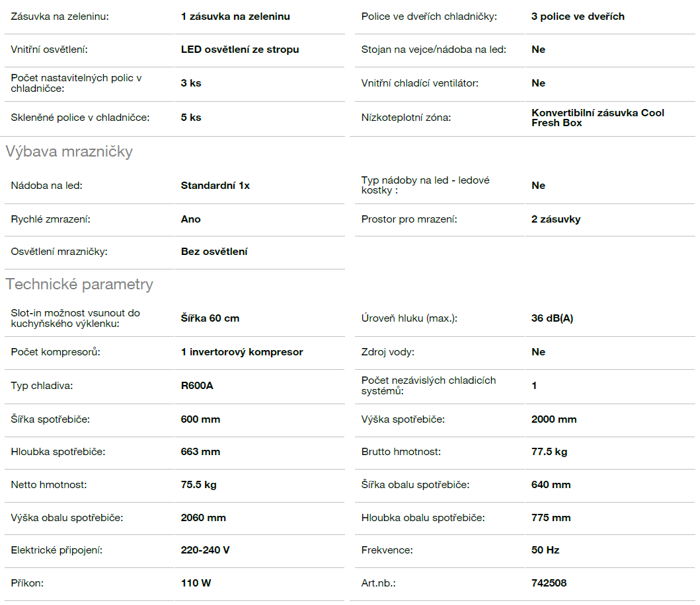Select the "220-240 V" electrical connection value
The height and width of the screenshot is (605, 700).
pos(206,550)
